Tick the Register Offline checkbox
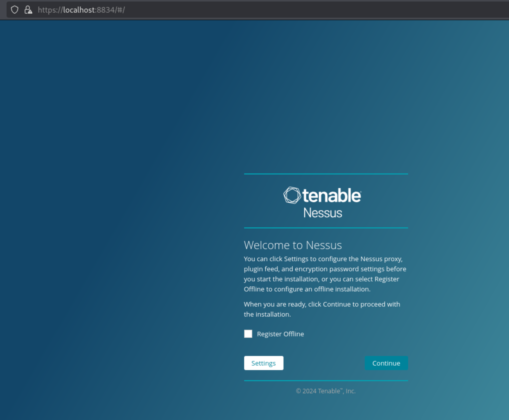The height and width of the screenshot is (420, 509). click(248, 334)
